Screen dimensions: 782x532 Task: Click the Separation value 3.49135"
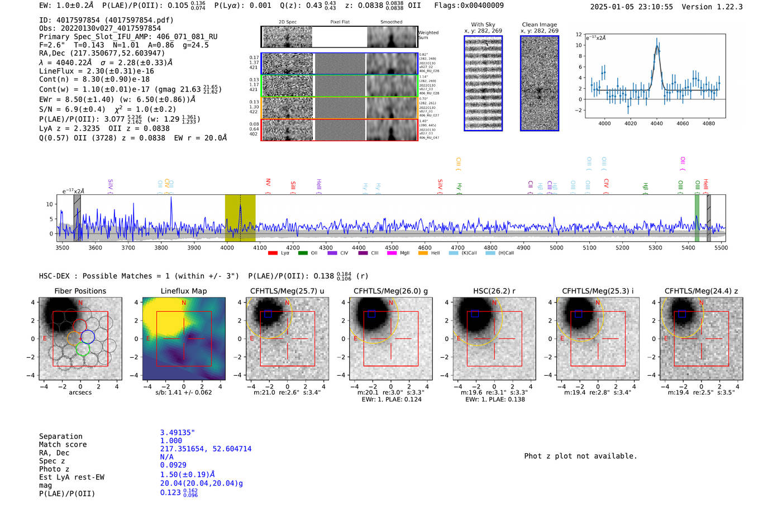click(x=178, y=433)
